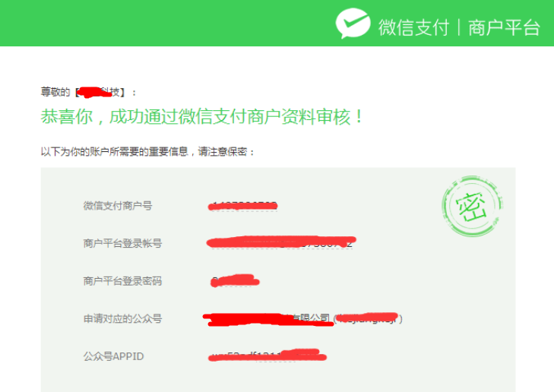554x392 pixels.
Task: Click the 申请对应的公众号 label
Action: (x=122, y=318)
